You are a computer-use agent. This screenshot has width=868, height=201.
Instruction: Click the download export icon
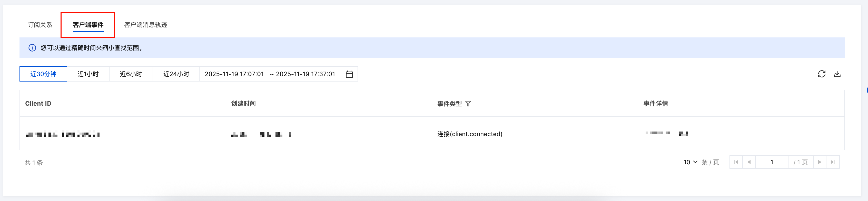point(837,74)
